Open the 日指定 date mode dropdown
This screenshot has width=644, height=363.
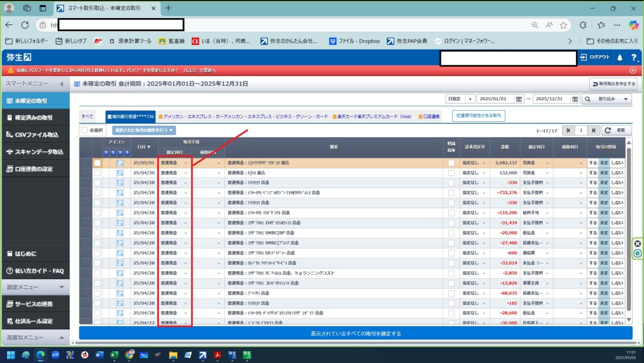(x=460, y=99)
